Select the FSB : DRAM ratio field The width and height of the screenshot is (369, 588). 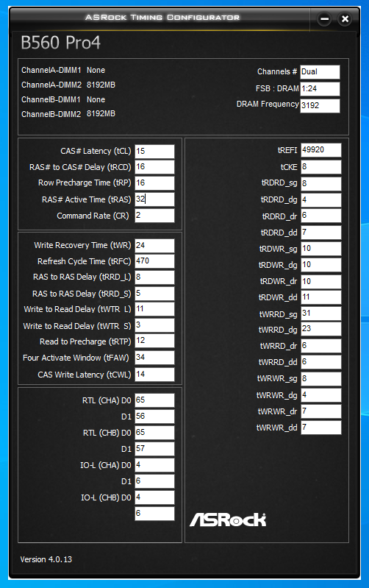[320, 89]
